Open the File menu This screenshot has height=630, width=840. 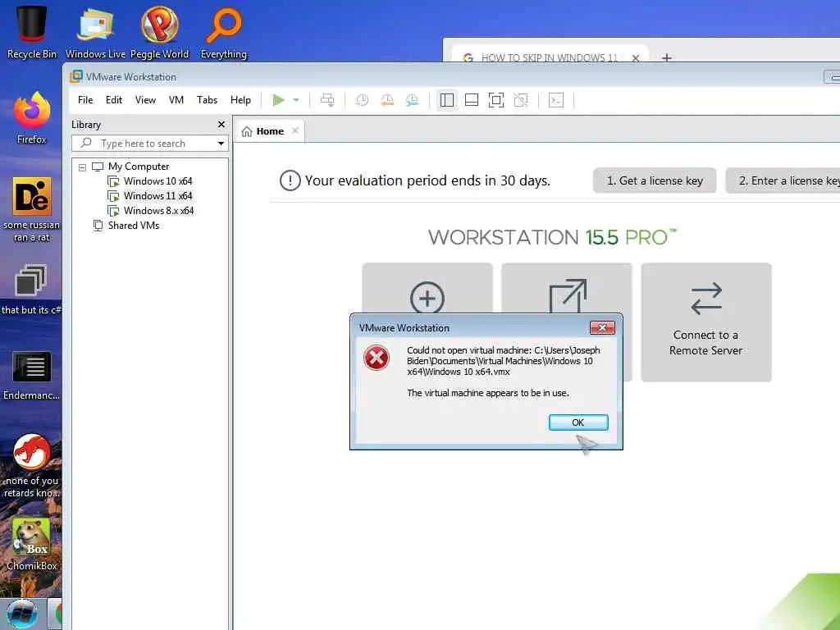point(85,100)
